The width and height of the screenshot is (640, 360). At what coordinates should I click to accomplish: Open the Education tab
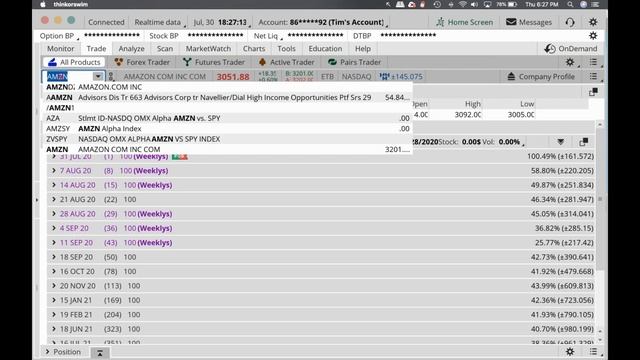[x=325, y=49]
